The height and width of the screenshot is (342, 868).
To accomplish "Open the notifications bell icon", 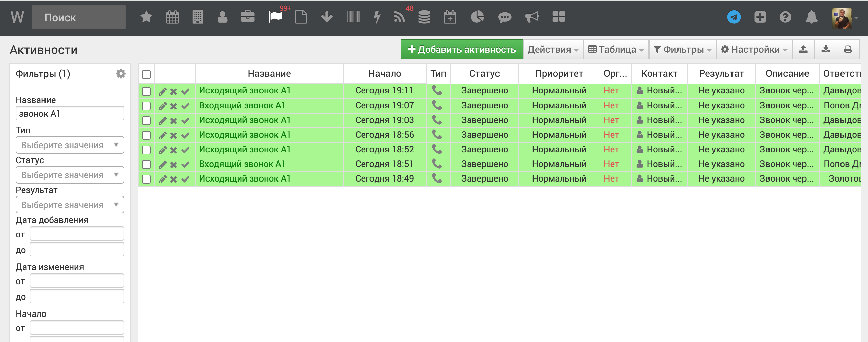I will [811, 17].
